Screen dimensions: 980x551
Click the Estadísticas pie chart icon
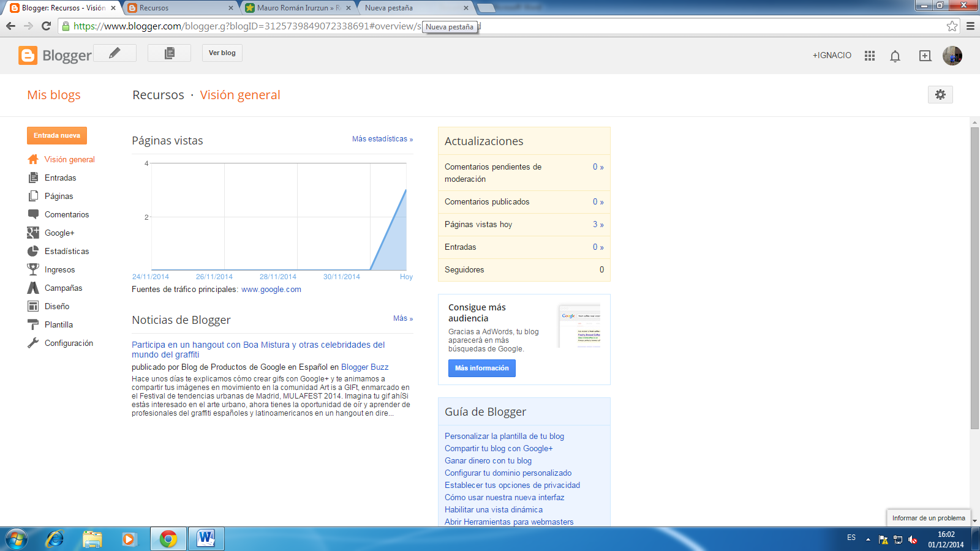coord(33,251)
